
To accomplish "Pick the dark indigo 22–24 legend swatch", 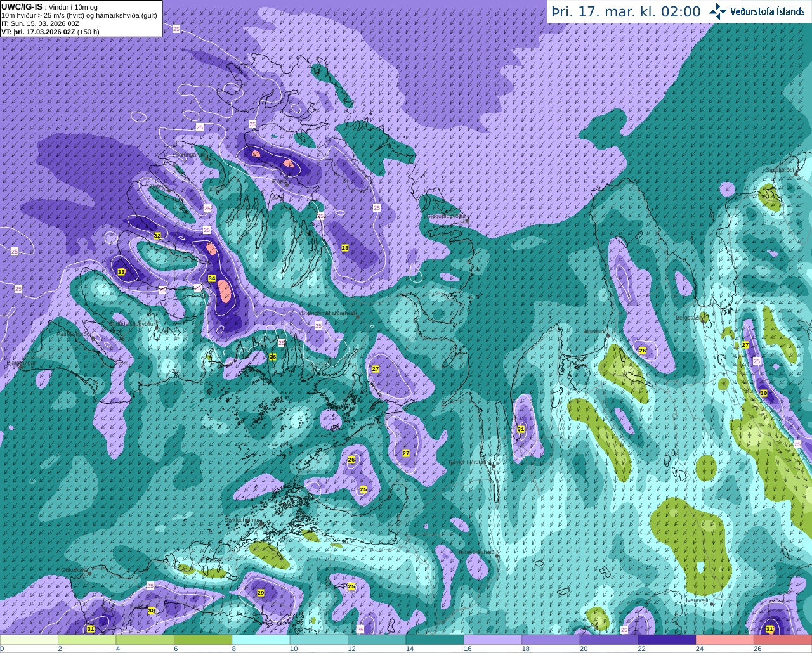I will pyautogui.click(x=667, y=640).
